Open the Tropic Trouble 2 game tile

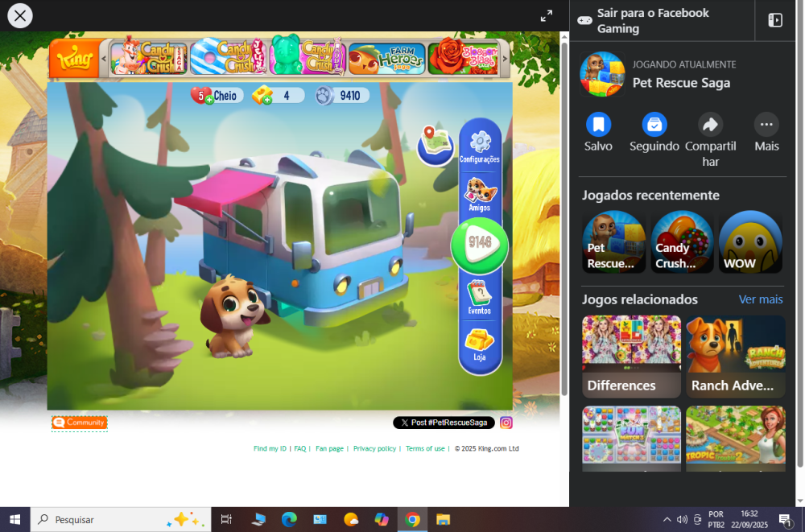736,439
